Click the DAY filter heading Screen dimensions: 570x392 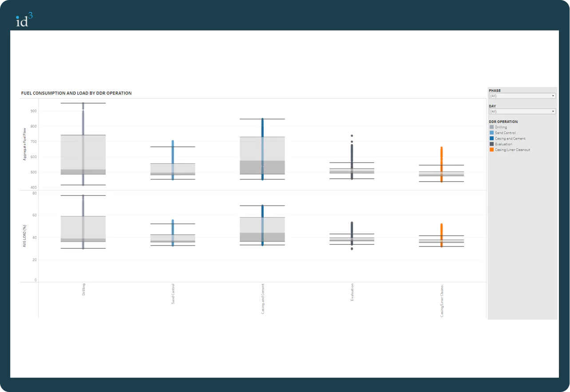tap(492, 106)
